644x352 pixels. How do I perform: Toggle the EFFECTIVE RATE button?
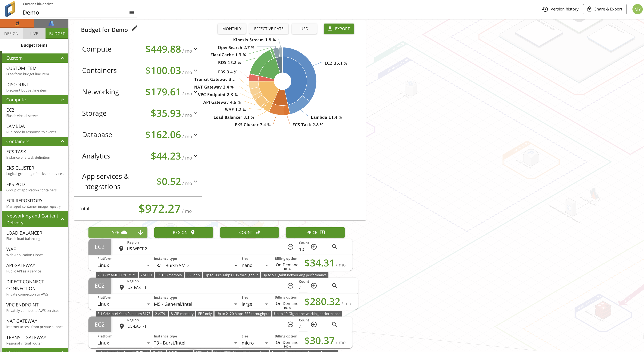[269, 29]
